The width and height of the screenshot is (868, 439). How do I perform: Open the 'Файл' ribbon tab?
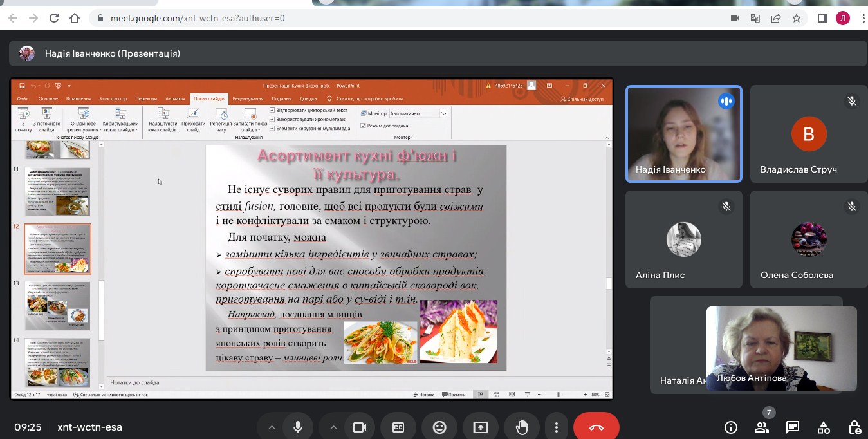[x=23, y=99]
